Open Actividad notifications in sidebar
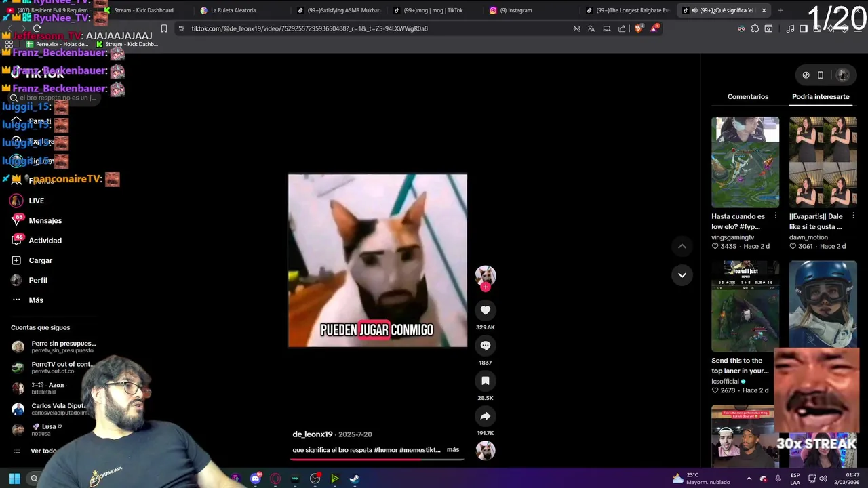Screen dimensions: 868x488 click(x=36, y=240)
